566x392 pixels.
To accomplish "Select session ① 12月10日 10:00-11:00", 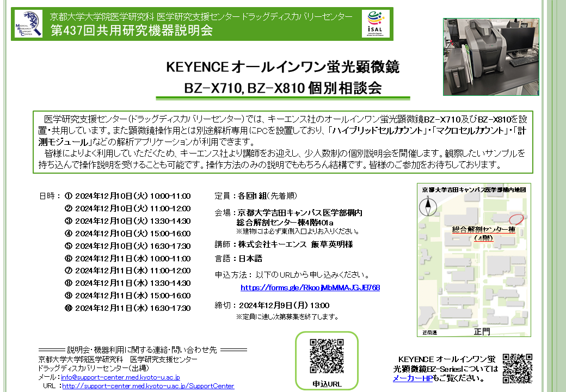I will click(128, 196).
